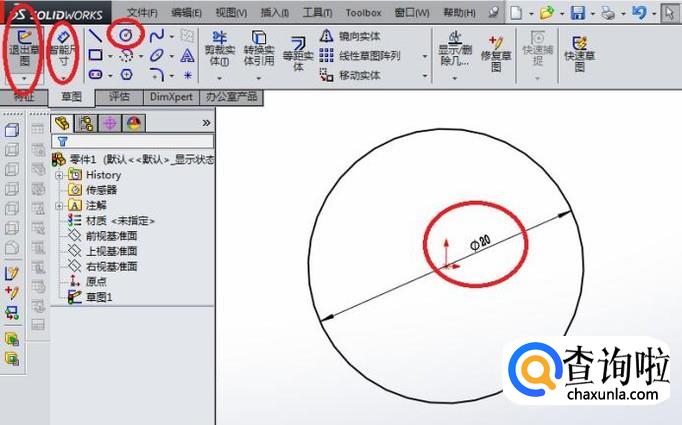The image size is (682, 425).
Task: Select the Spline curve tool
Action: (x=157, y=36)
